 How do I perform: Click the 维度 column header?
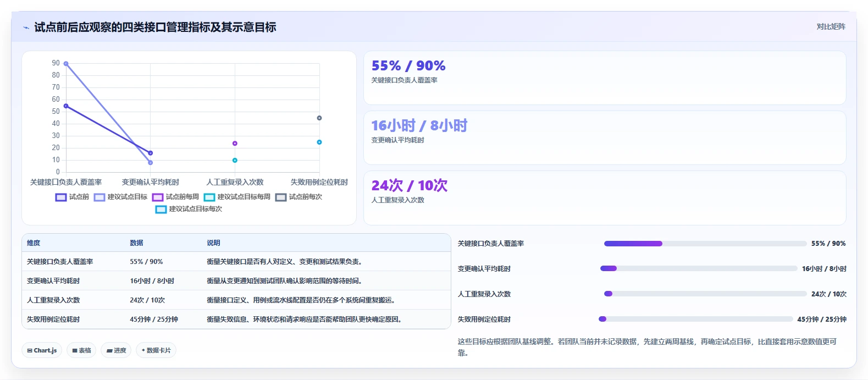[34, 243]
